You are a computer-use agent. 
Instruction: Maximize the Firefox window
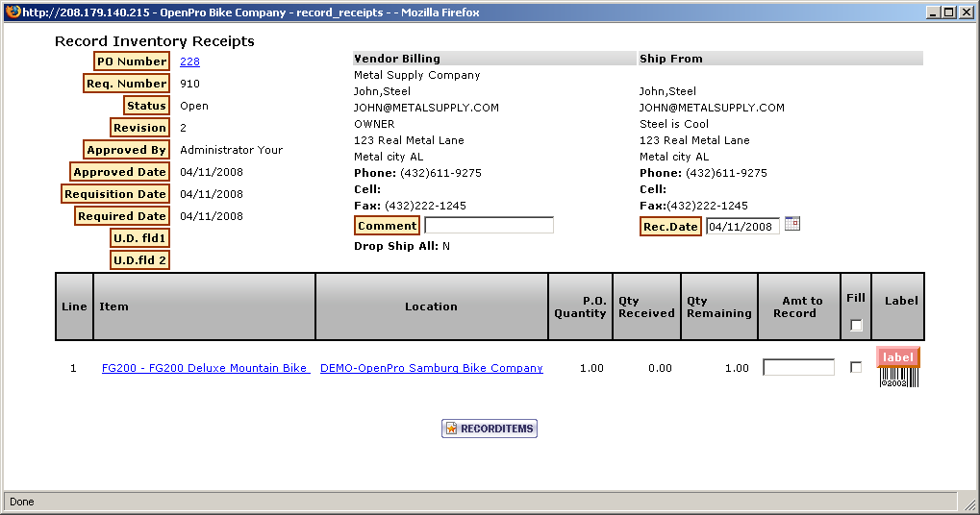point(949,12)
